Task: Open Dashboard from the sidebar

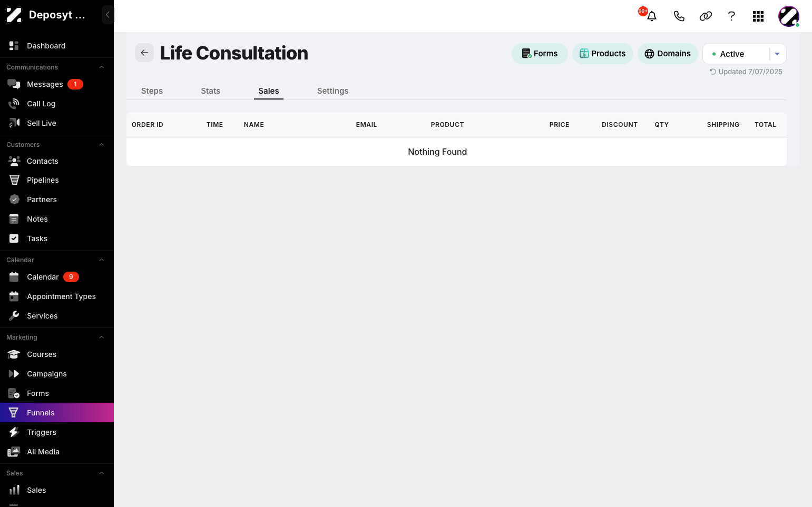Action: coord(57,46)
